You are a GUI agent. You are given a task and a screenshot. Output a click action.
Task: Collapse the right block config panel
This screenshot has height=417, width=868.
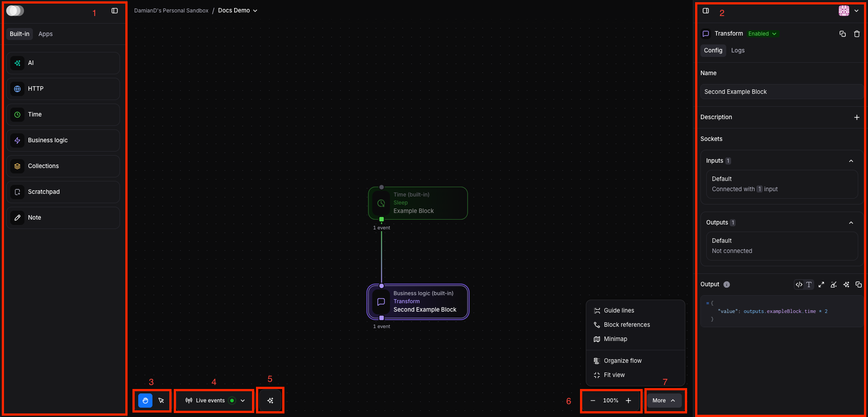pos(706,10)
